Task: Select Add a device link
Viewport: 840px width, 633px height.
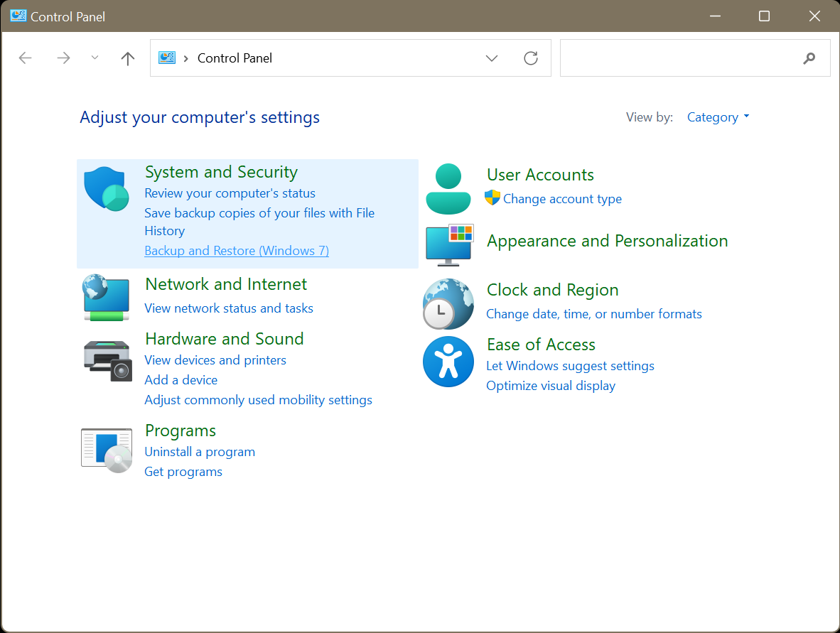Action: [x=181, y=380]
